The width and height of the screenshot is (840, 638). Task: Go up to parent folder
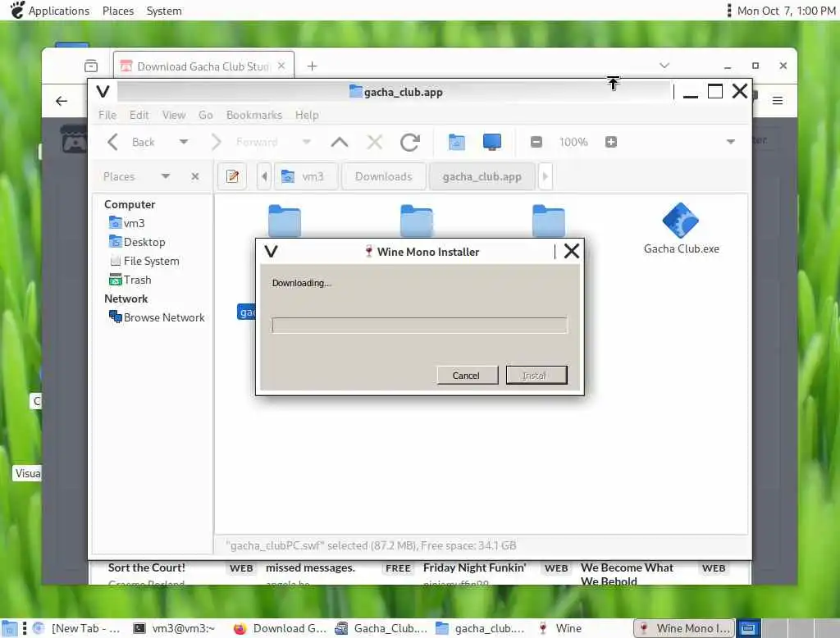tap(340, 142)
